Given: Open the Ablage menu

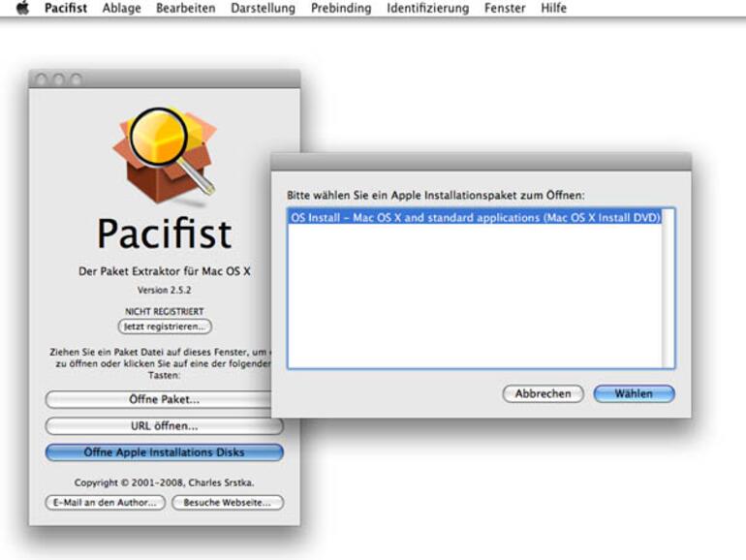Looking at the screenshot, I should [x=121, y=8].
